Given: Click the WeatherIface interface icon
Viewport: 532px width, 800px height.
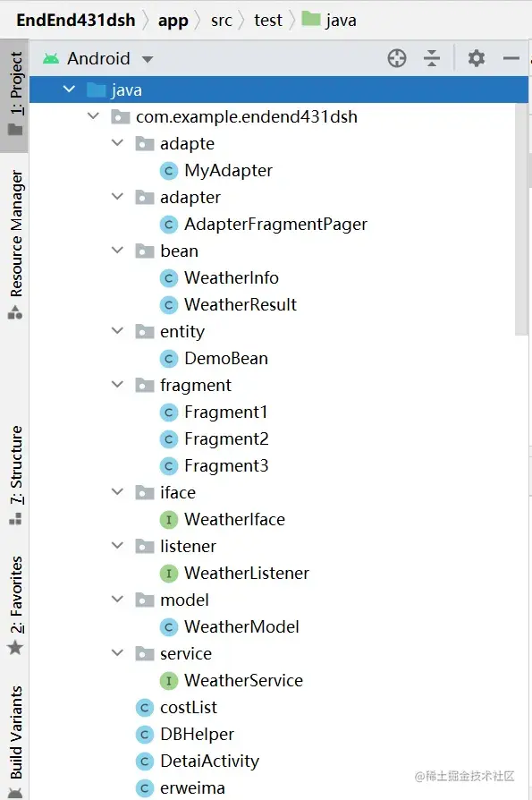Looking at the screenshot, I should 169,520.
